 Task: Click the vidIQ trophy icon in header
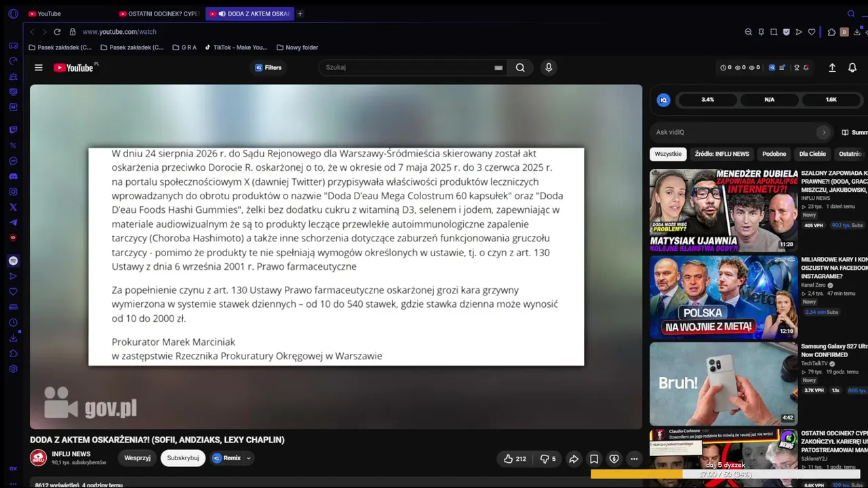pyautogui.click(x=797, y=68)
